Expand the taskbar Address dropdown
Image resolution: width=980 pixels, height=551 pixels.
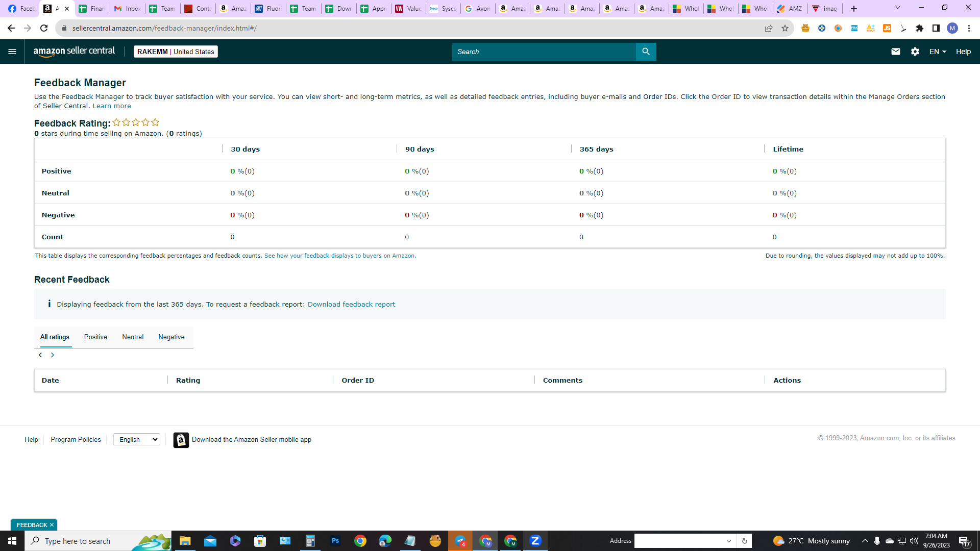(729, 541)
